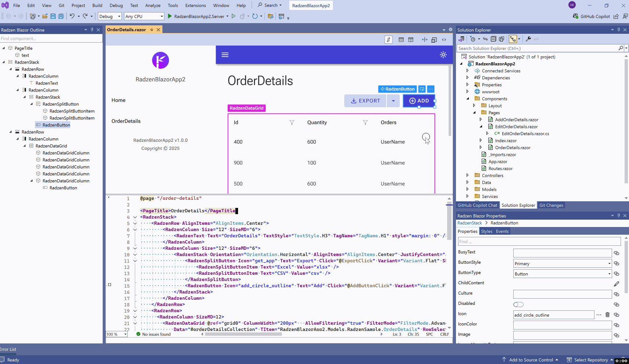Expand the Layout folder in Solution Explorer
This screenshot has height=364, width=629.
point(474,105)
